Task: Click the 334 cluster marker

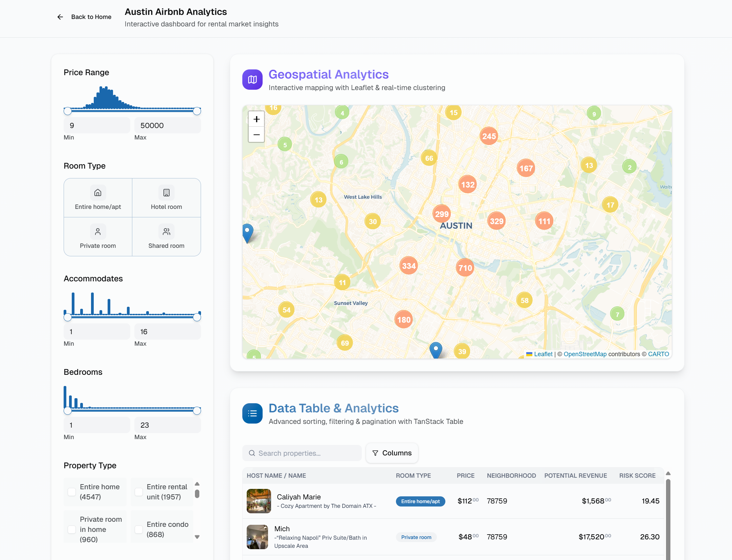Action: click(409, 266)
